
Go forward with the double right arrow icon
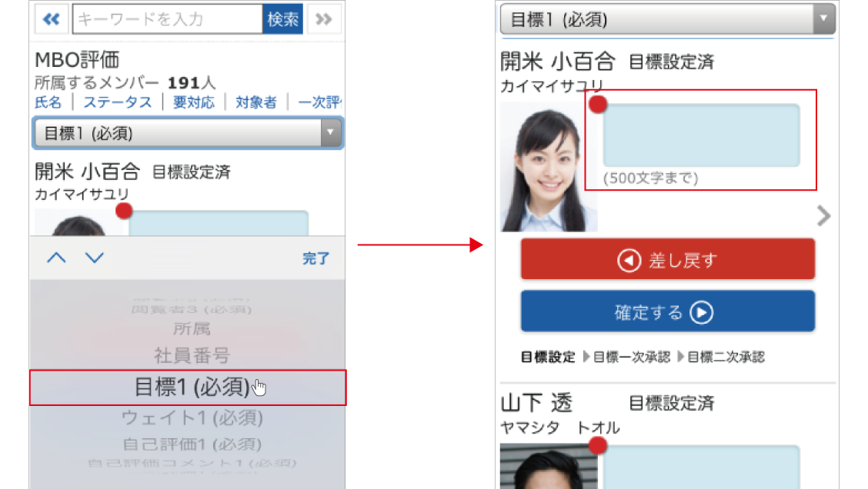tap(324, 19)
